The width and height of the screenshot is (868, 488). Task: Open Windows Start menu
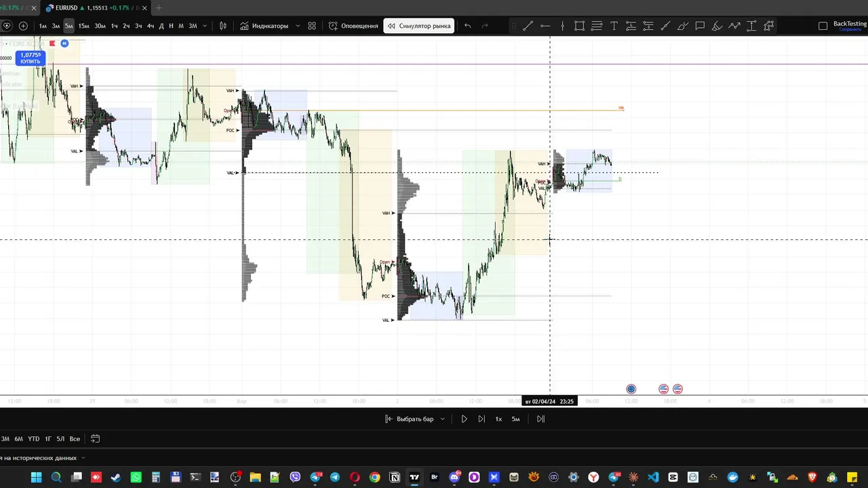[x=36, y=477]
